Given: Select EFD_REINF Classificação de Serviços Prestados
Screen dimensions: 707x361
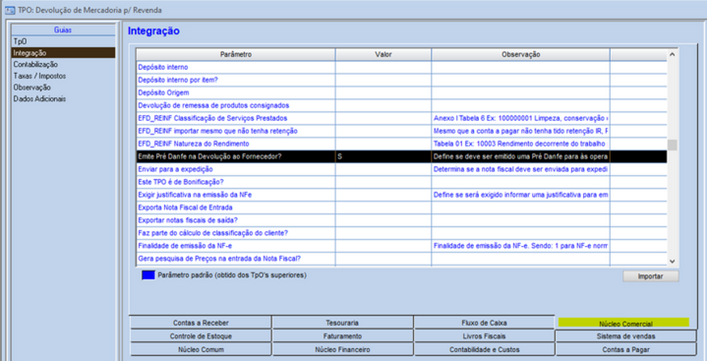Looking at the screenshot, I should point(401,118).
